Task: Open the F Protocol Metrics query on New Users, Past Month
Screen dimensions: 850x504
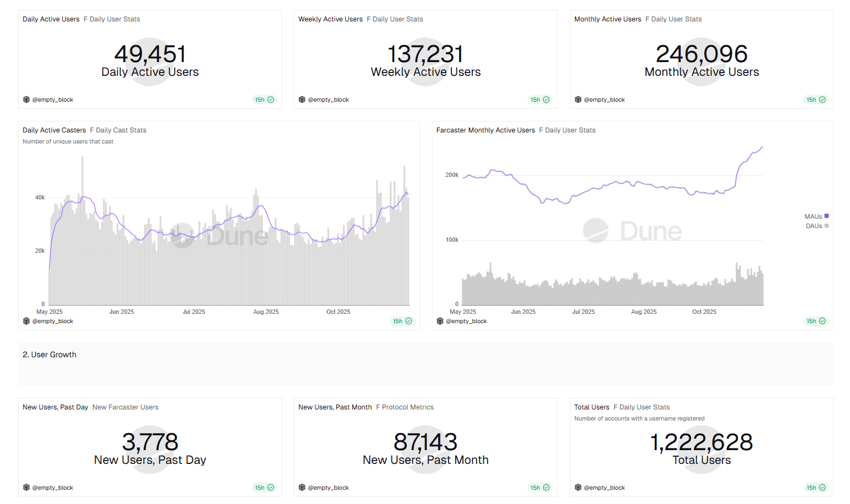Action: (405, 407)
